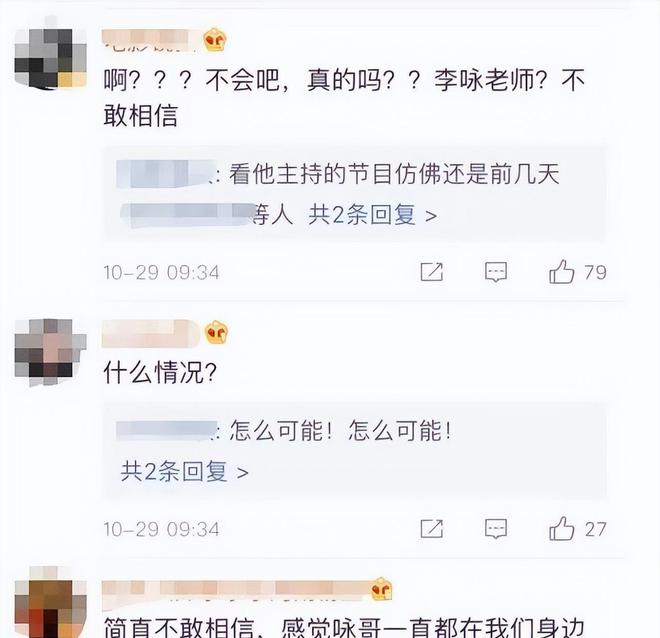Open replier name before 怎么可能
The height and width of the screenshot is (638, 660).
167,430
